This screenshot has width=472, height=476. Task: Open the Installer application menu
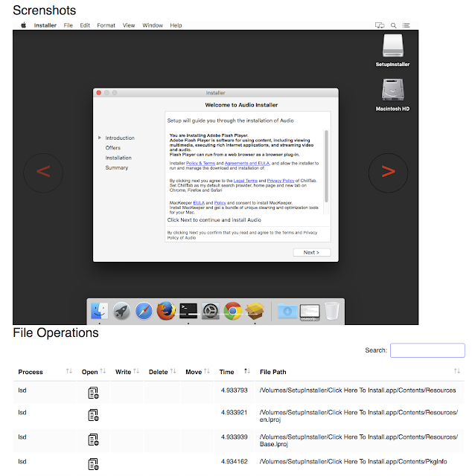coord(45,25)
